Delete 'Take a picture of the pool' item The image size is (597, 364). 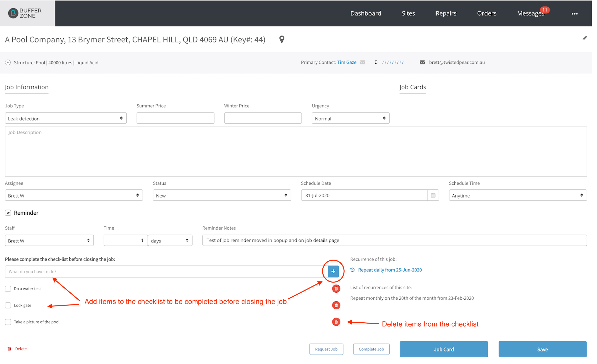[336, 322]
